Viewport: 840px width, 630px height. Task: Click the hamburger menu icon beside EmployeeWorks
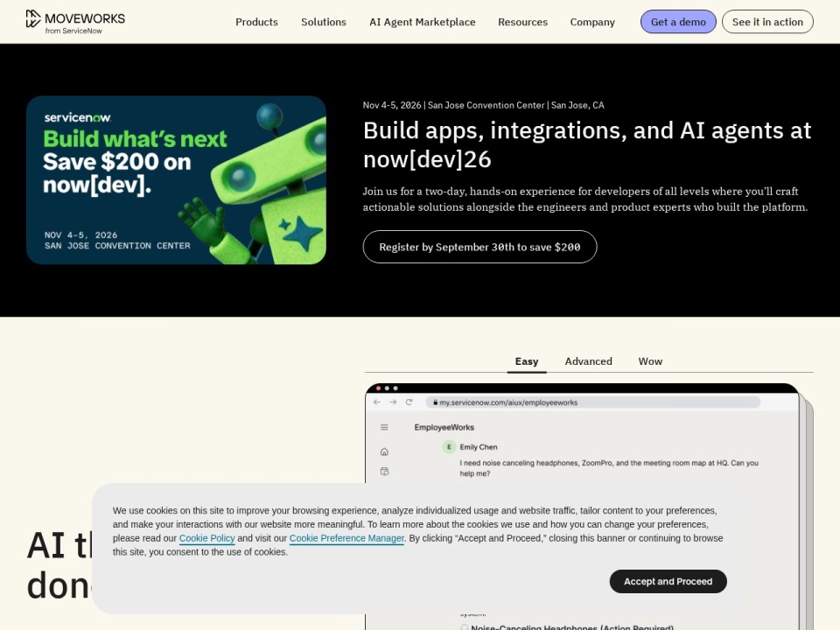pyautogui.click(x=384, y=427)
